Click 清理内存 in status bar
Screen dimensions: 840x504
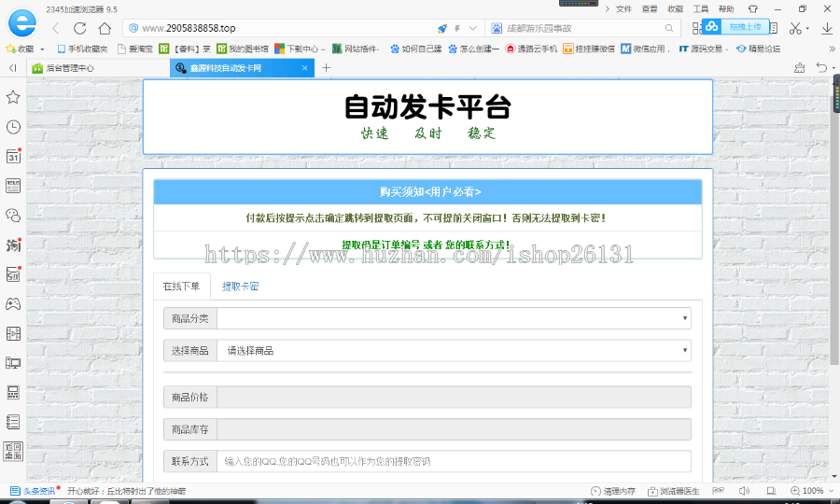613,491
